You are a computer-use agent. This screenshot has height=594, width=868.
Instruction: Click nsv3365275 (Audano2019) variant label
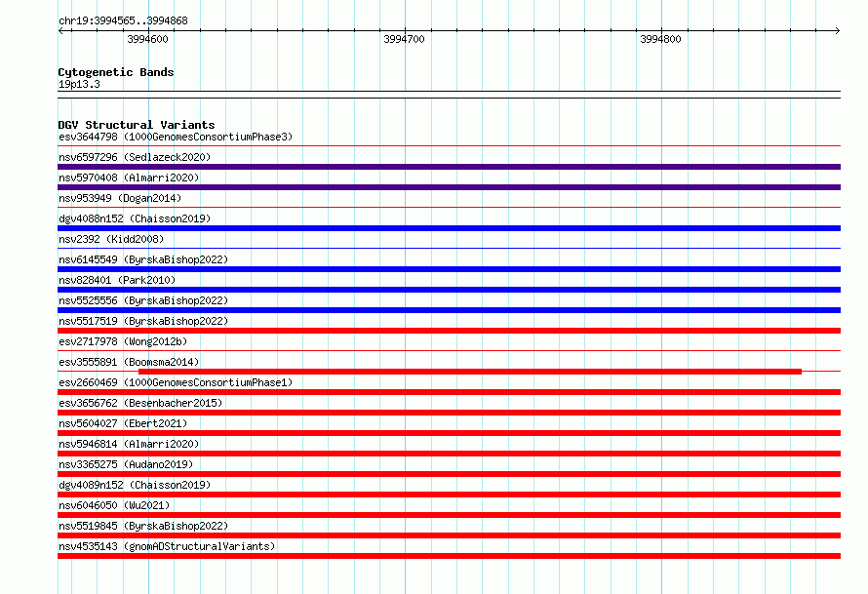coord(126,464)
